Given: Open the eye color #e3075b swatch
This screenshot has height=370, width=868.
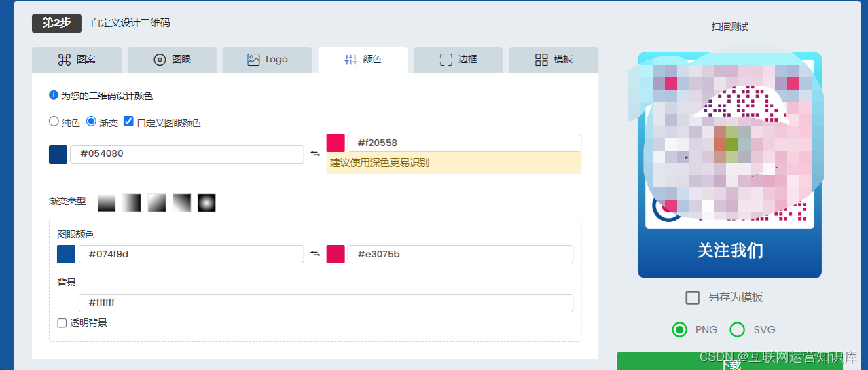Looking at the screenshot, I should click(336, 254).
